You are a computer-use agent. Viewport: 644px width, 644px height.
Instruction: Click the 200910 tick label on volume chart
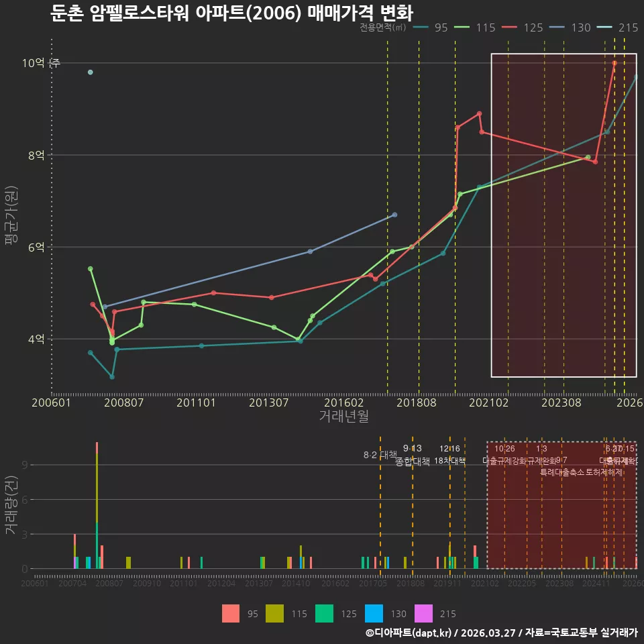[x=147, y=583]
